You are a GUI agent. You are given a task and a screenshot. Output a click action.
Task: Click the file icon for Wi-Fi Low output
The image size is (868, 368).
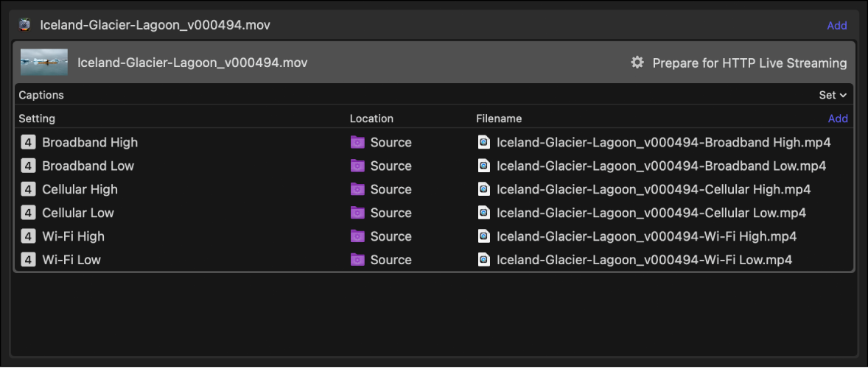point(484,260)
